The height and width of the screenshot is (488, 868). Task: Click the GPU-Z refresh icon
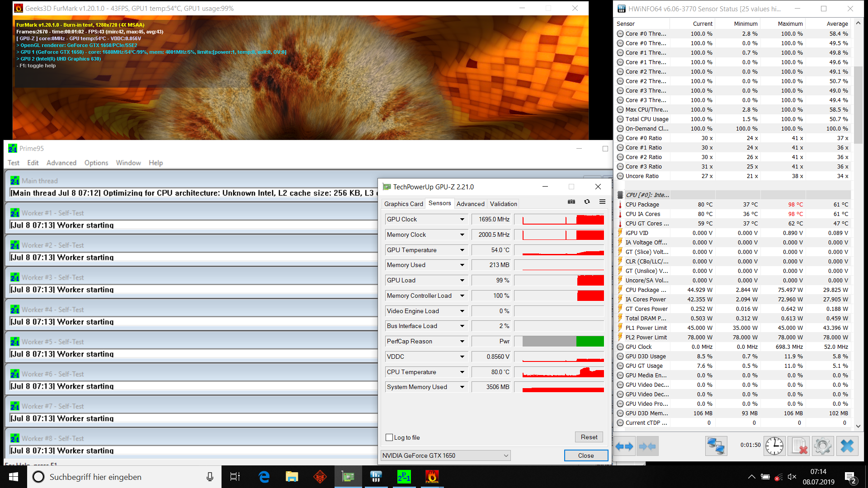[587, 202]
